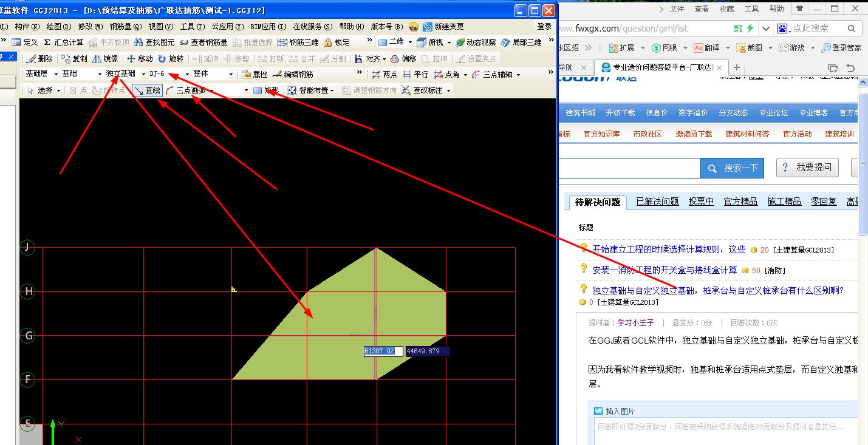
Task: Start 动态观察 dynamic orbit view
Action: pyautogui.click(x=476, y=42)
